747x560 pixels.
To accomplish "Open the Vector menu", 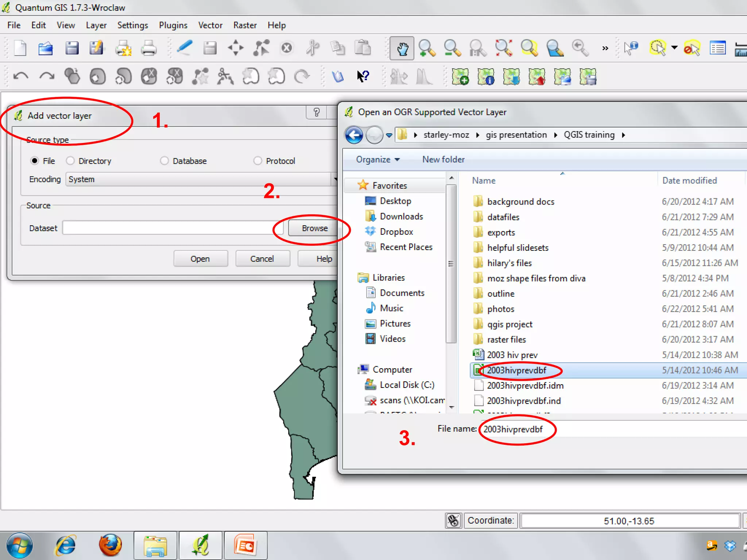I will tap(210, 25).
